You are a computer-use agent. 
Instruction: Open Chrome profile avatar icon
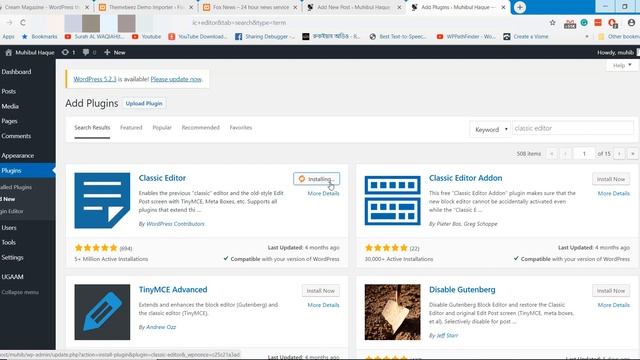(x=631, y=23)
